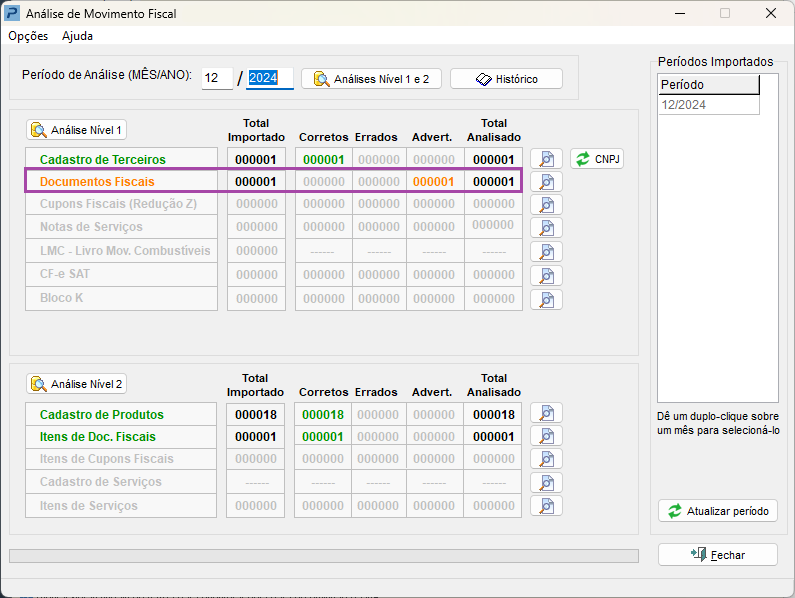Start Análise Nível 1
The image size is (795, 598).
pos(76,130)
